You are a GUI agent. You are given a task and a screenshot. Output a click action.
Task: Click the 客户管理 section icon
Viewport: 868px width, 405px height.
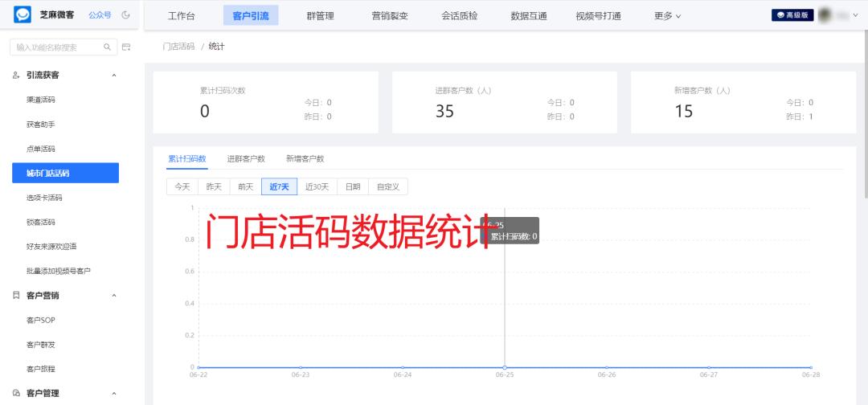pyautogui.click(x=16, y=394)
